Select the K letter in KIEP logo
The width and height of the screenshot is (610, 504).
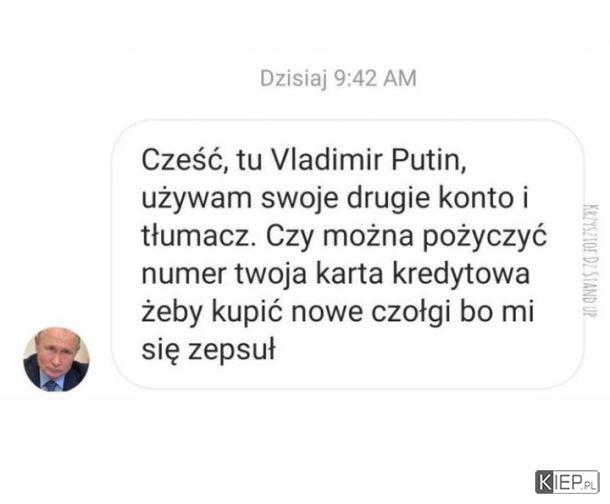pos(545,482)
